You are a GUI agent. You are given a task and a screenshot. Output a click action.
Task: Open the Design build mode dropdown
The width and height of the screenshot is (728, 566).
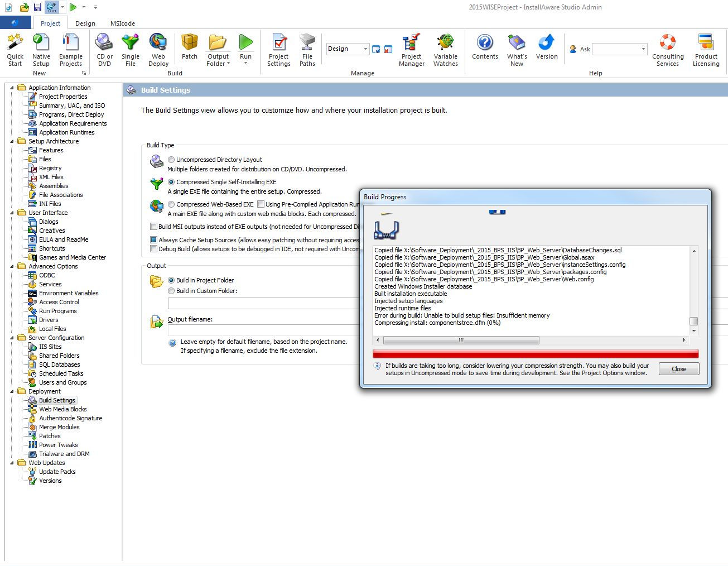pos(347,49)
